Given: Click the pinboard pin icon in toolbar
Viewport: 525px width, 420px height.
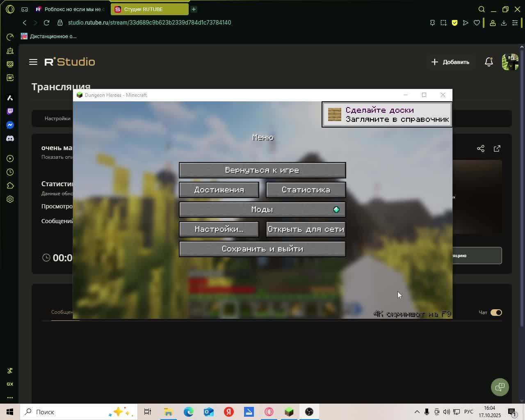Looking at the screenshot, I should pos(432,23).
